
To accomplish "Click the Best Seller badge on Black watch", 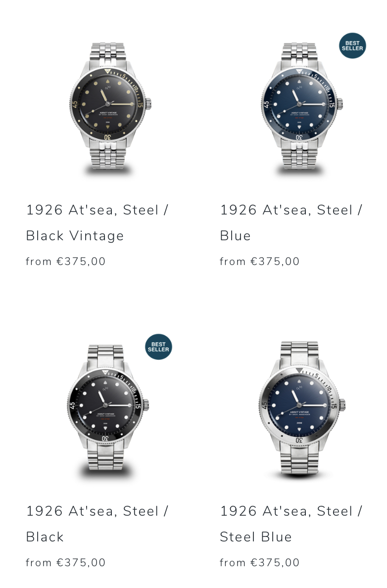I will 158,347.
